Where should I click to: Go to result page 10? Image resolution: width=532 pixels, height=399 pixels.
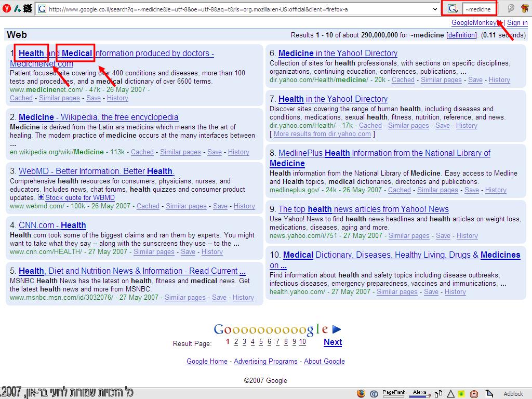pos(302,342)
